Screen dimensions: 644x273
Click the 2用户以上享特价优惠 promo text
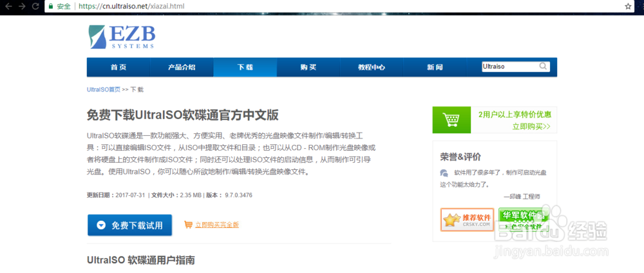pos(515,114)
